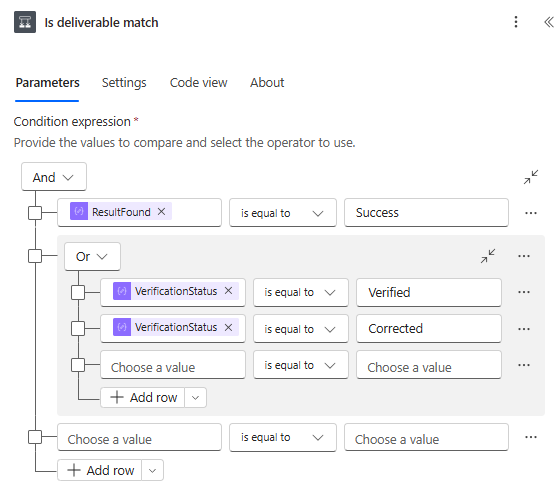Collapse the Or group with arrows icon
554x496 pixels.
(x=488, y=256)
